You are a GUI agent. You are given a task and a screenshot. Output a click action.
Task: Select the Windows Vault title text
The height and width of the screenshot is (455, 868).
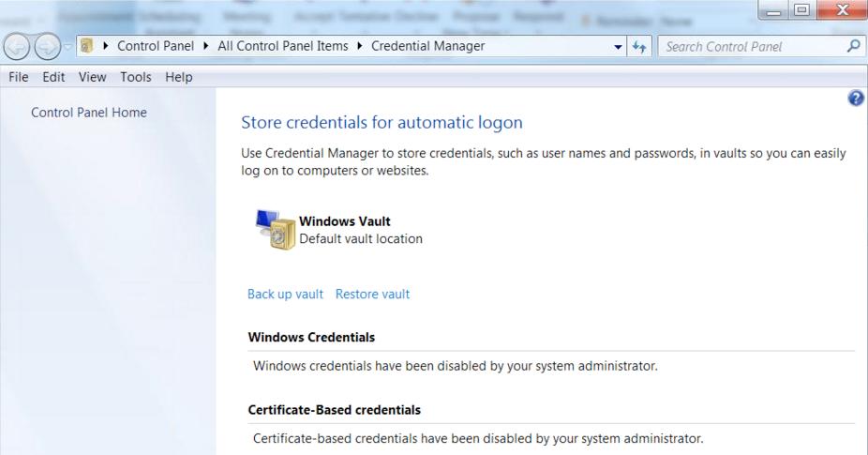(x=345, y=221)
